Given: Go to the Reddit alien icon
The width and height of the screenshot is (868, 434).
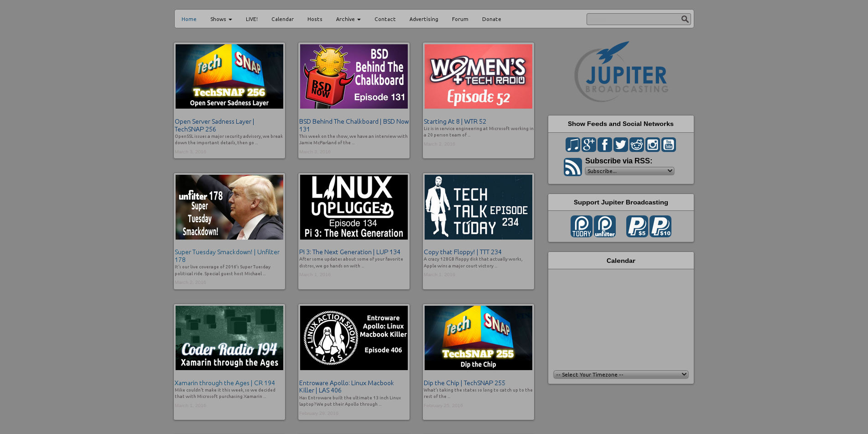Looking at the screenshot, I should 637,145.
